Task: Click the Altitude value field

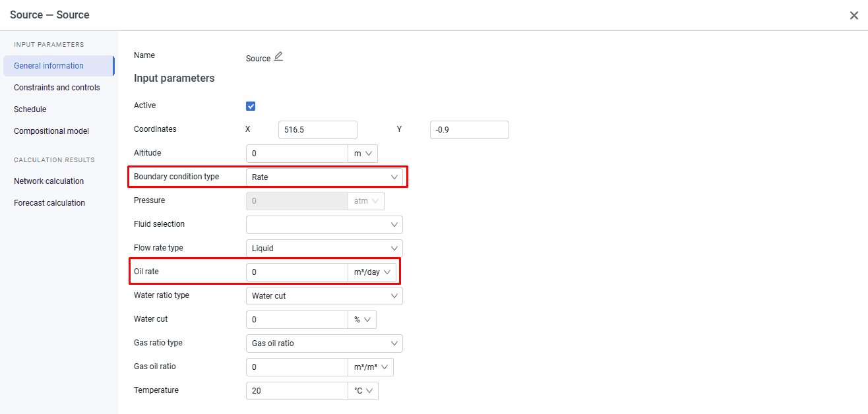Action: tap(297, 154)
